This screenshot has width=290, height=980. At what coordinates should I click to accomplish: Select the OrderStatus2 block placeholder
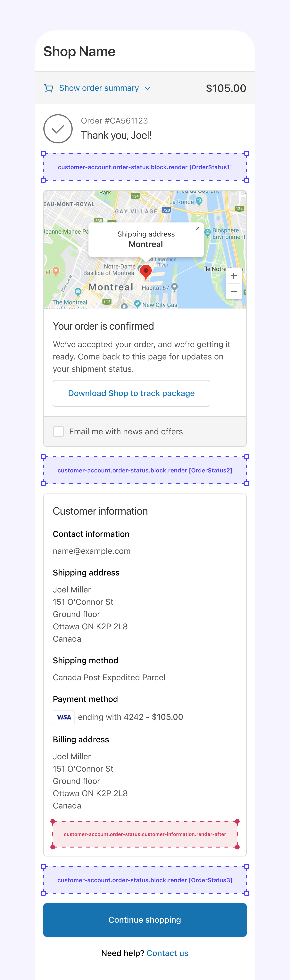coord(145,470)
